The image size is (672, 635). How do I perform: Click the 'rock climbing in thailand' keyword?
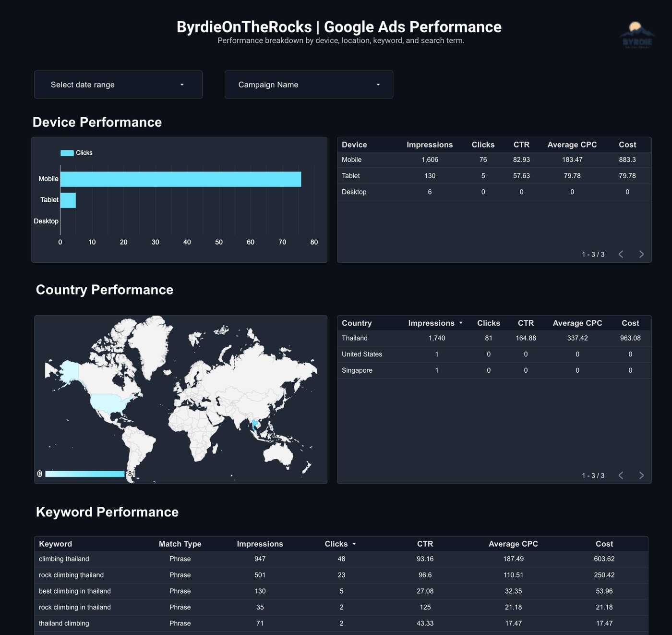75,607
